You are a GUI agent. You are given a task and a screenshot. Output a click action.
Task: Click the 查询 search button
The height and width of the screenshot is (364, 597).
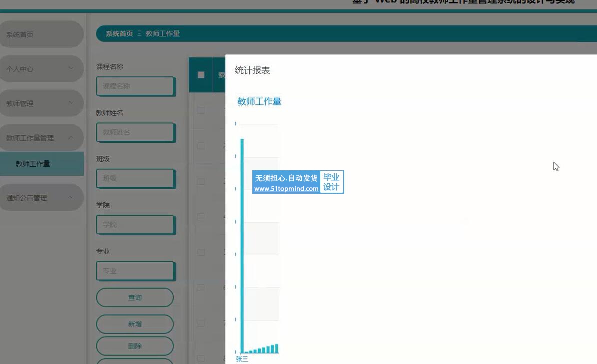coord(135,298)
